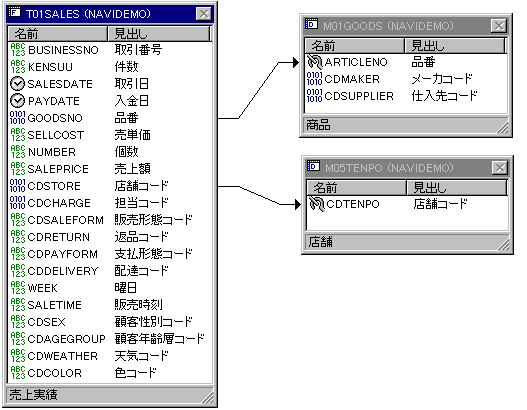Click the type icon beside CDDELIVERY
Image resolution: width=527 pixels, height=410 pixels.
pos(18,271)
